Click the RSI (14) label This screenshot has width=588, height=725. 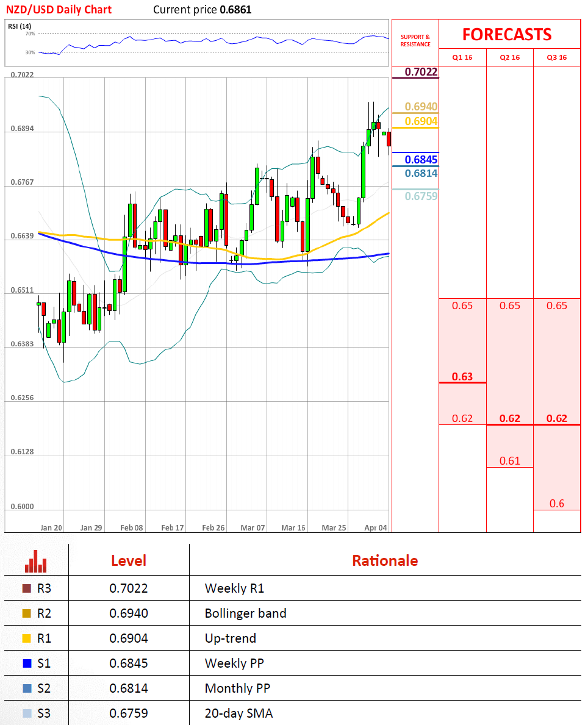pyautogui.click(x=20, y=26)
